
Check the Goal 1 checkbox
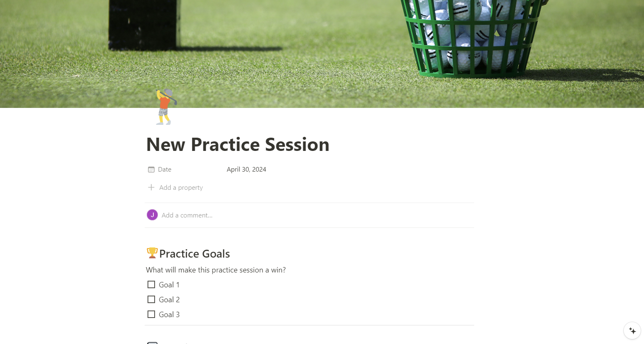tap(151, 284)
